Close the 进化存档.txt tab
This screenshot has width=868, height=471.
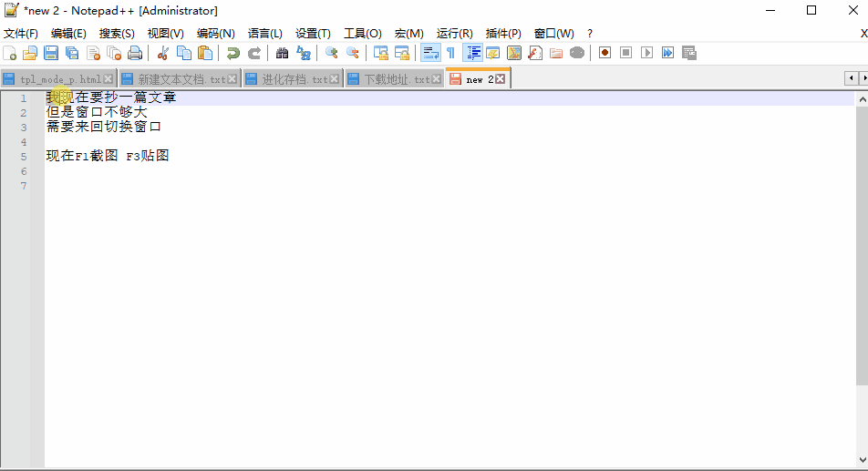[x=335, y=79]
